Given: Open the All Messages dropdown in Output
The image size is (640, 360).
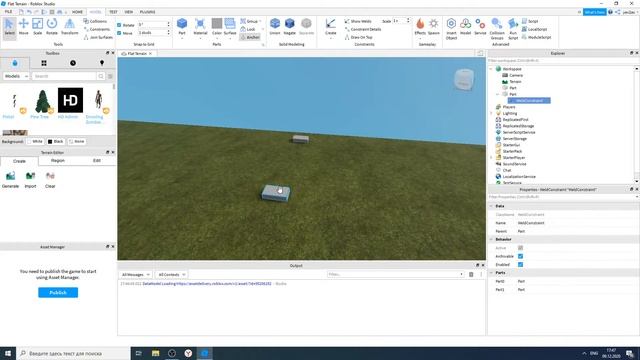Looking at the screenshot, I should tap(136, 275).
